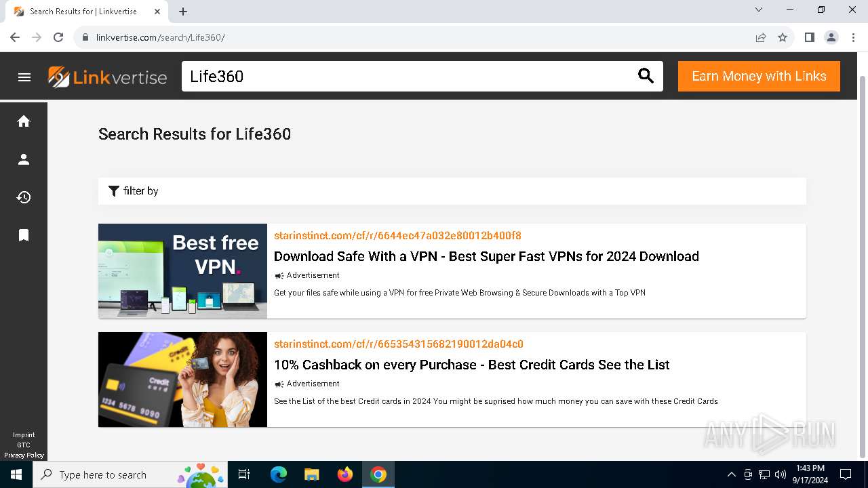Screen dimensions: 868x488
Task: Open 10% Cashback on every Purchase title
Action: (x=471, y=365)
